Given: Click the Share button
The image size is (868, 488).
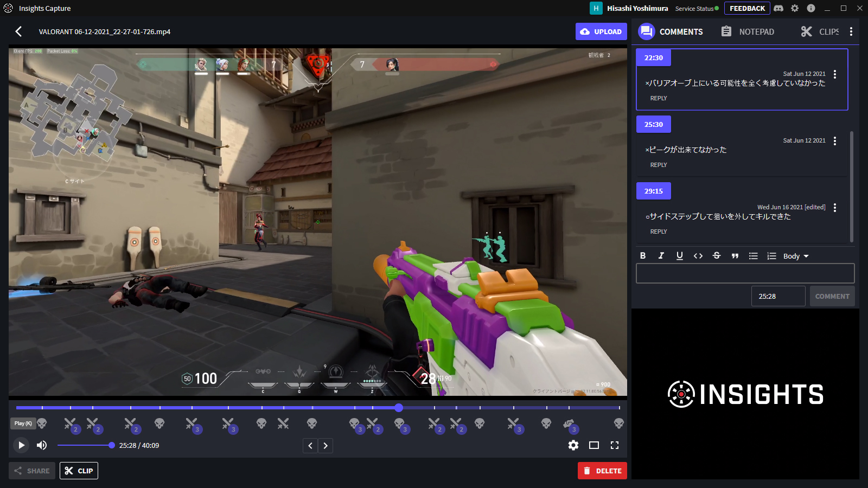Looking at the screenshot, I should click(x=33, y=471).
